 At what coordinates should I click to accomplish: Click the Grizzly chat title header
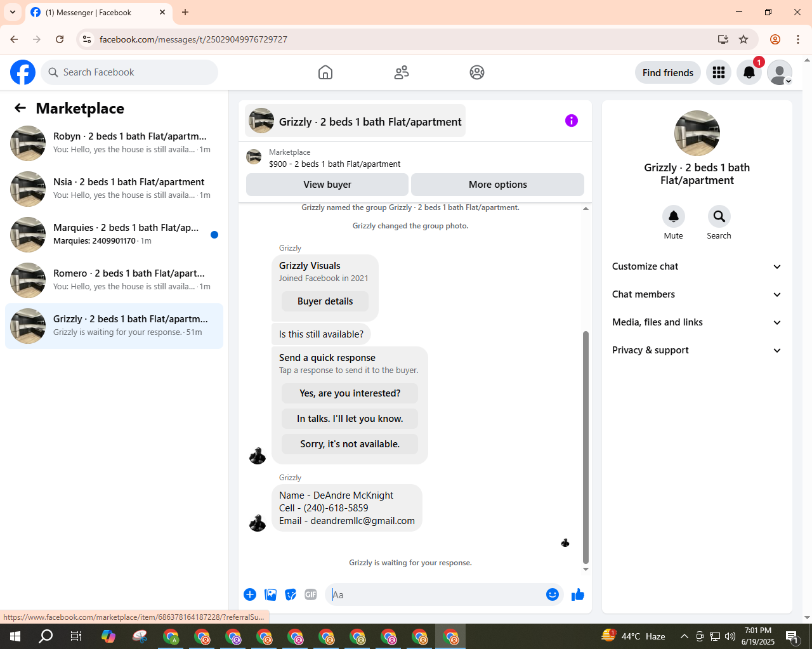point(355,121)
